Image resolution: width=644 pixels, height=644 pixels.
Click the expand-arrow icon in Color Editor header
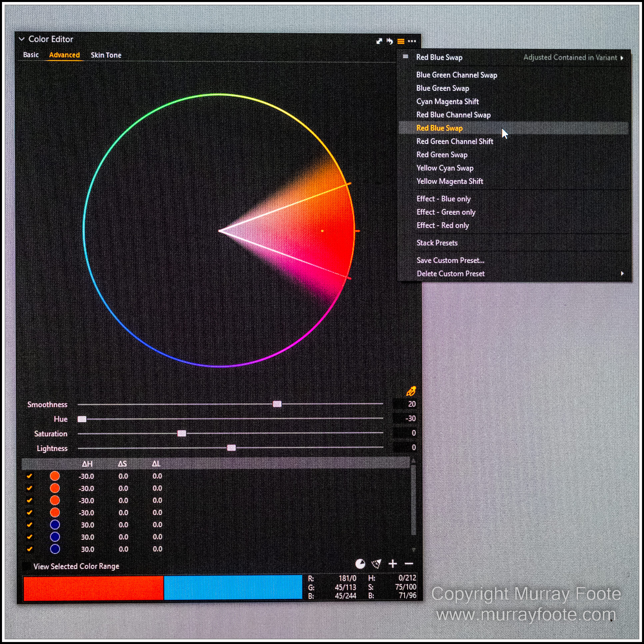(x=379, y=41)
